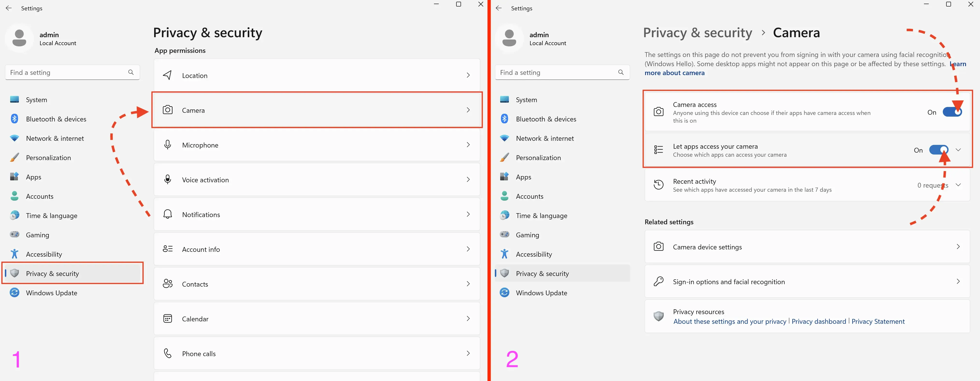Click the Microphone permission icon
This screenshot has width=980, height=381.
pos(167,145)
